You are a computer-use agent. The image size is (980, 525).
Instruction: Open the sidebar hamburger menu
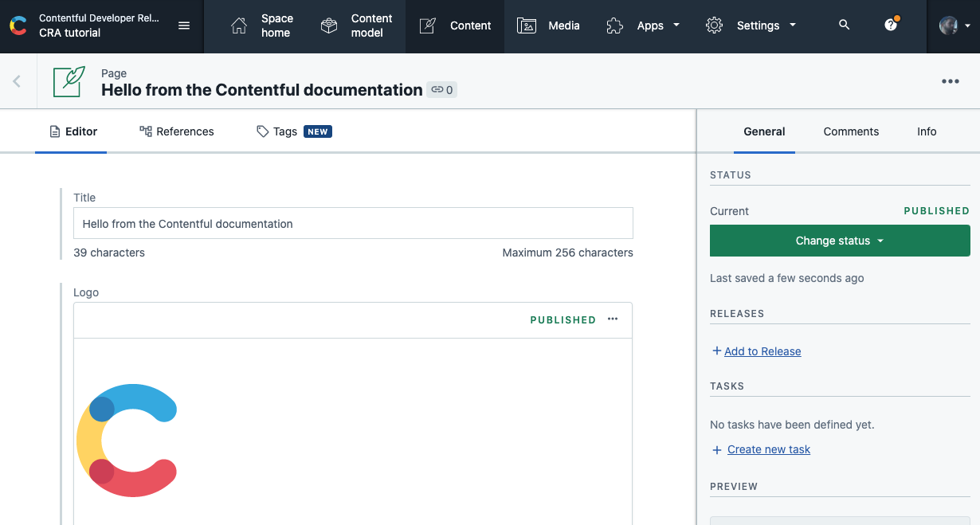(x=184, y=25)
